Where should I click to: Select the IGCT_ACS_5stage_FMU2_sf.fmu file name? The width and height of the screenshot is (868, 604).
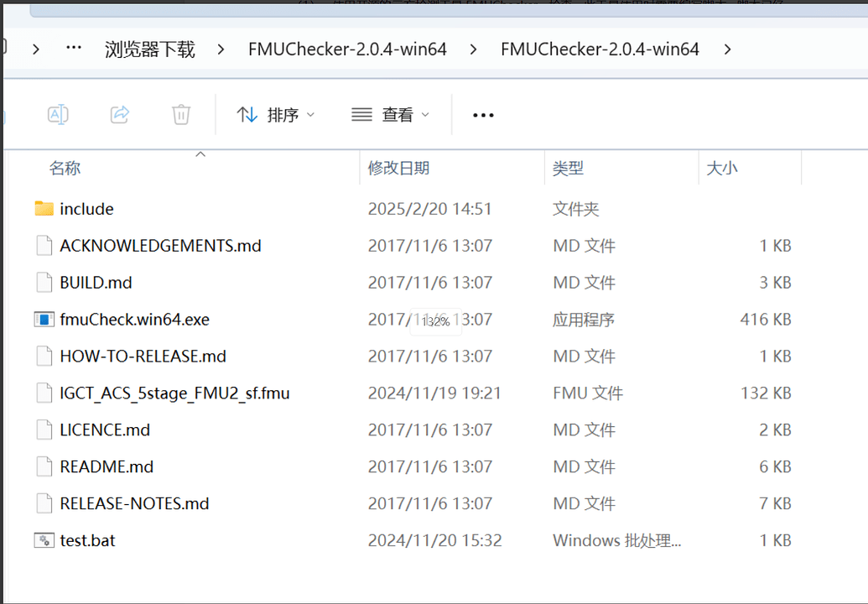point(175,393)
